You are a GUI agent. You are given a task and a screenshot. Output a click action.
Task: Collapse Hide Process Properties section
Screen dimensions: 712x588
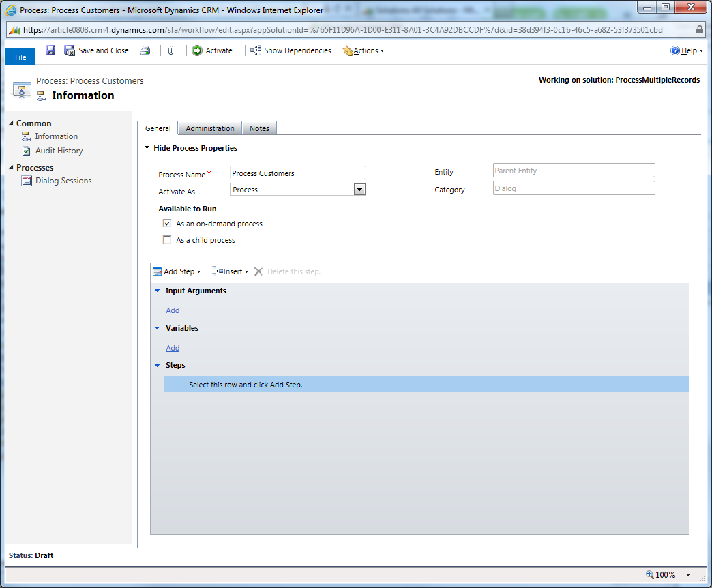point(147,147)
